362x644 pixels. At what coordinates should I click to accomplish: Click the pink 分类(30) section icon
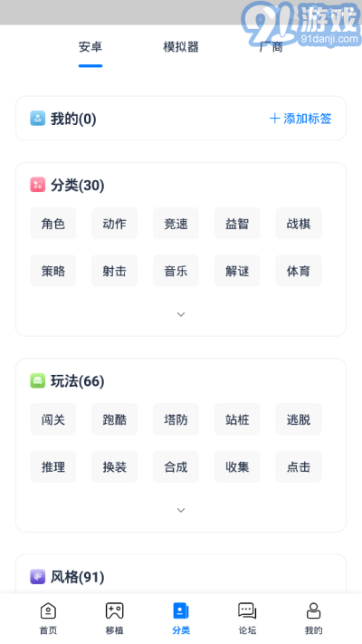click(38, 185)
